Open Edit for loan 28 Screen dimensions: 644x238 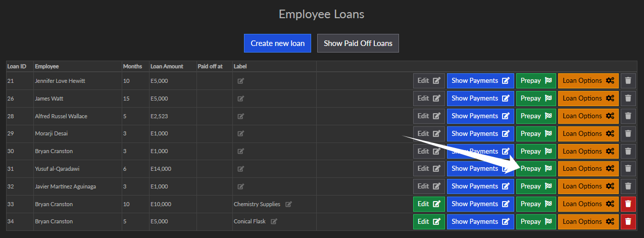[x=429, y=116]
